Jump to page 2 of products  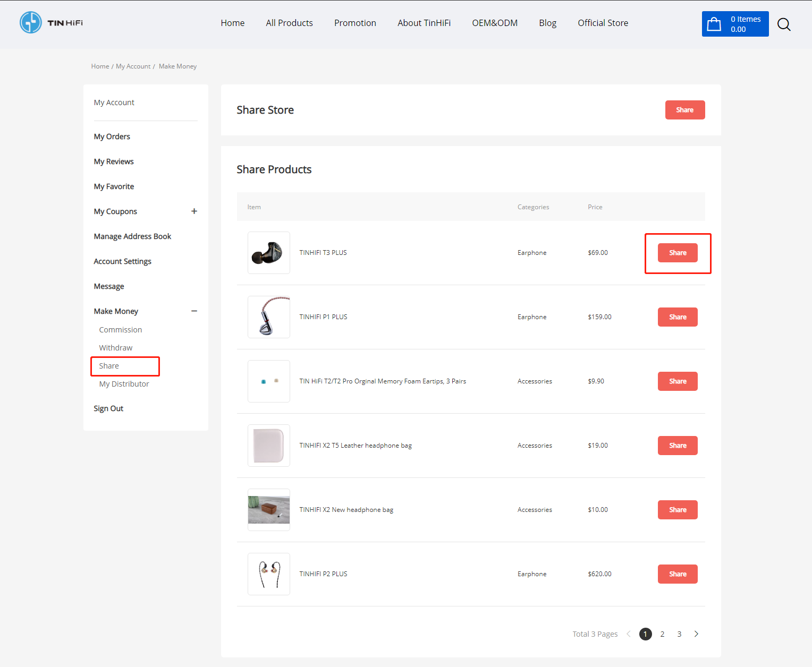coord(662,634)
